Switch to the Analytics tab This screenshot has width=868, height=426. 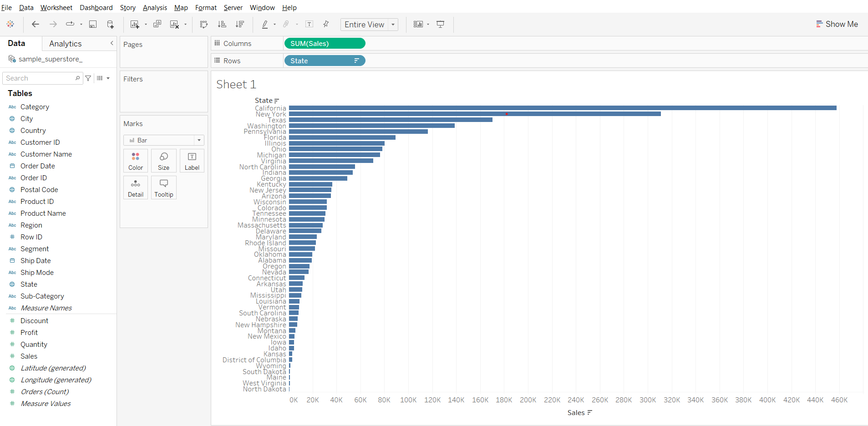click(x=66, y=44)
